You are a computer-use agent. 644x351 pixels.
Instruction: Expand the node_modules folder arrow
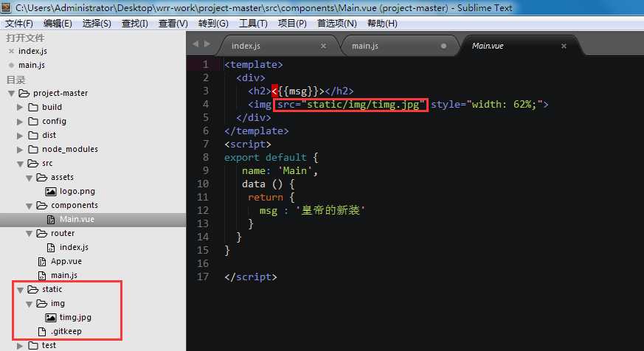pyautogui.click(x=20, y=150)
